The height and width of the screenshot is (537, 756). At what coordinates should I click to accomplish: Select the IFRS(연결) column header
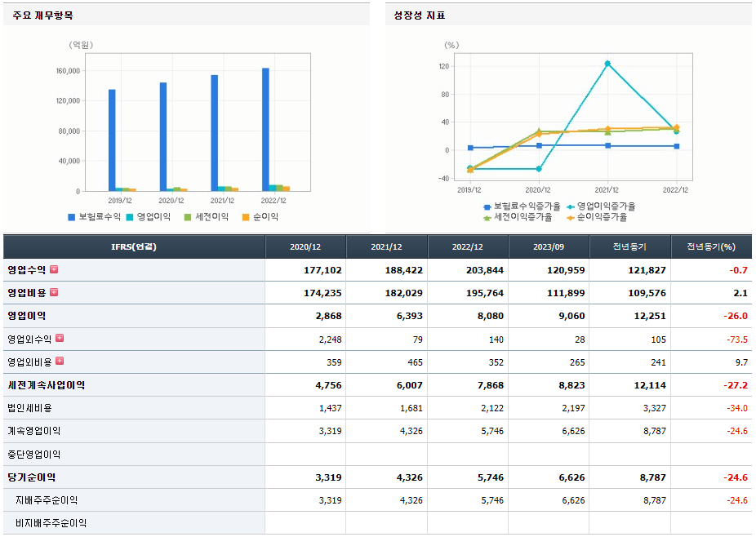tap(134, 246)
